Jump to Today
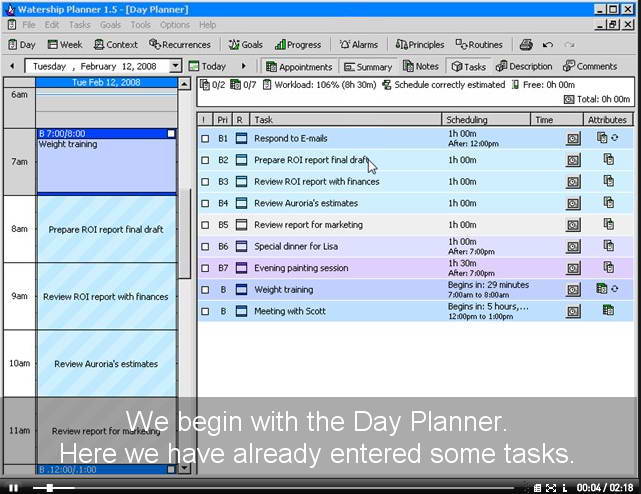Screen dimensions: 641x494 pos(207,66)
